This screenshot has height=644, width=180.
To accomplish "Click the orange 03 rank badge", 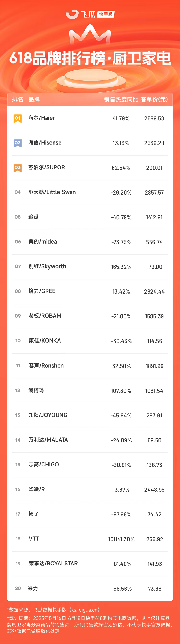I will point(18,168).
